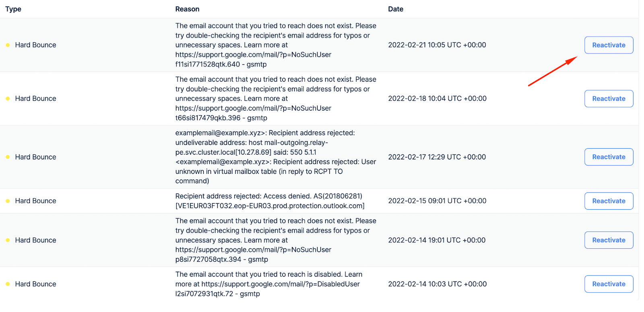This screenshot has height=312, width=644.
Task: Reactivate the 2022-02-14 19:01 bounce entry
Action: tap(609, 240)
